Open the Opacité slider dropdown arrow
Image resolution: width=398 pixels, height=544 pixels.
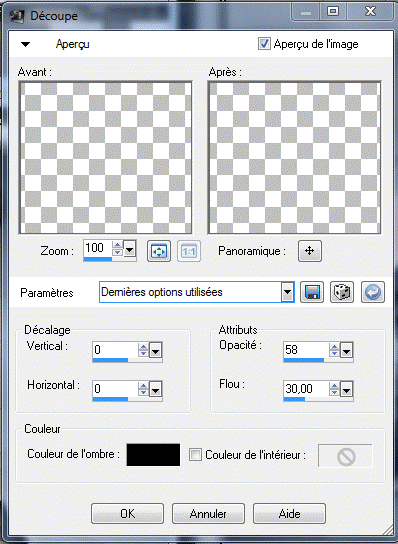347,350
